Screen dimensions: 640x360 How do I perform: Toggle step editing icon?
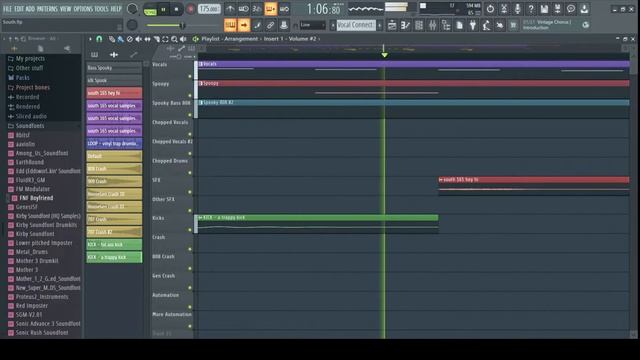click(257, 25)
